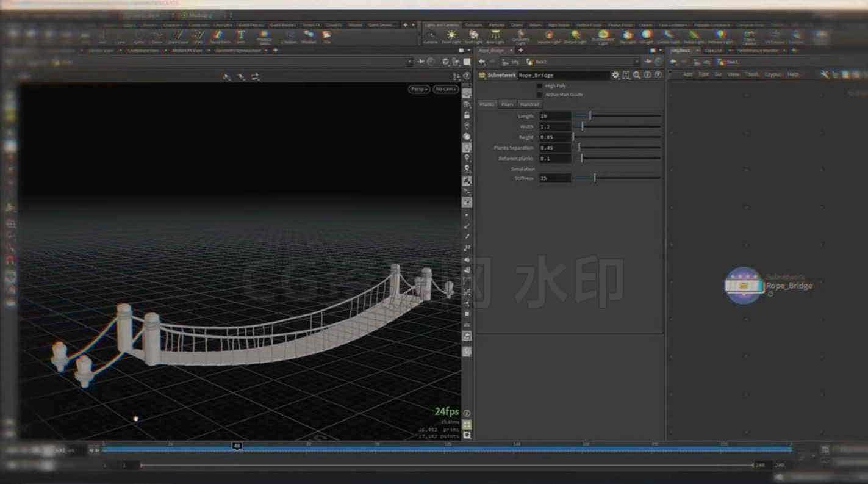Click the frame 48 timeline marker

(x=237, y=446)
